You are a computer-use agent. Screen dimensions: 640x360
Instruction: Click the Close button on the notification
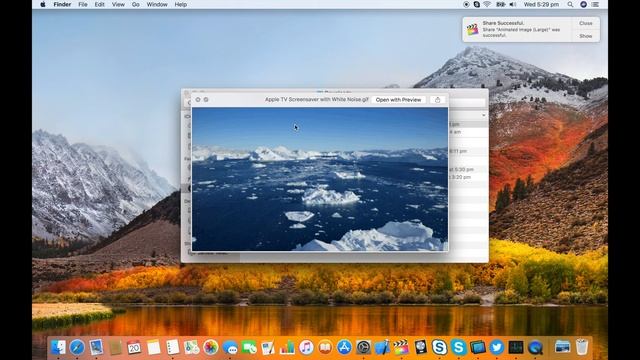click(x=585, y=23)
